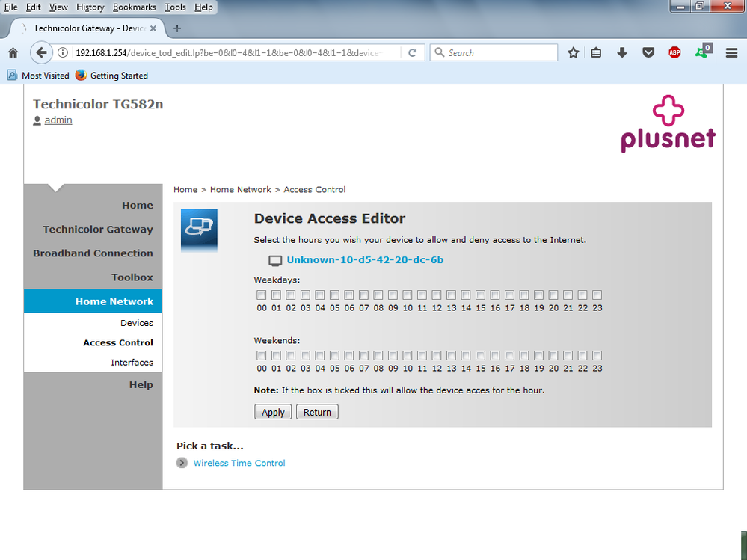Screen dimensions: 747x560
Task: Open the History menu
Action: tap(90, 7)
